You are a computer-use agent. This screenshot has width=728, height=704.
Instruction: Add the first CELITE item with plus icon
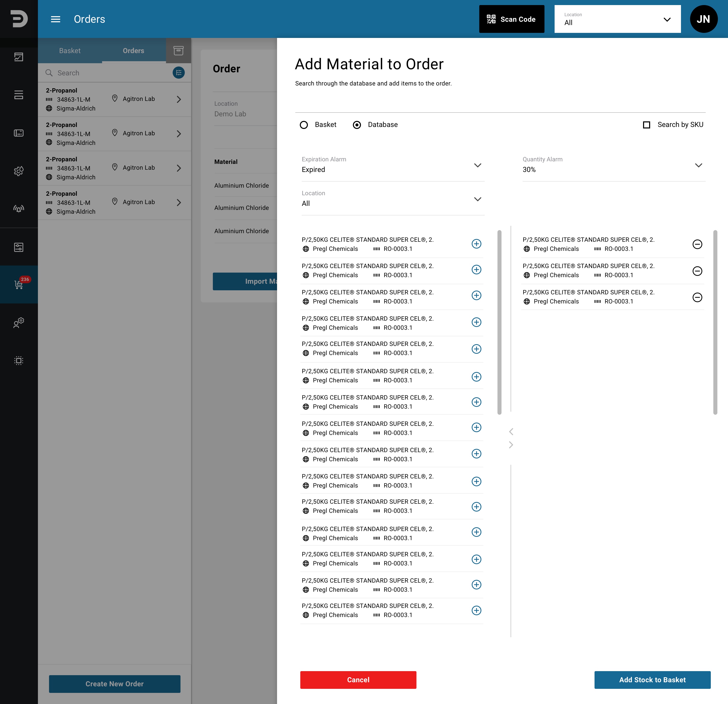click(476, 244)
